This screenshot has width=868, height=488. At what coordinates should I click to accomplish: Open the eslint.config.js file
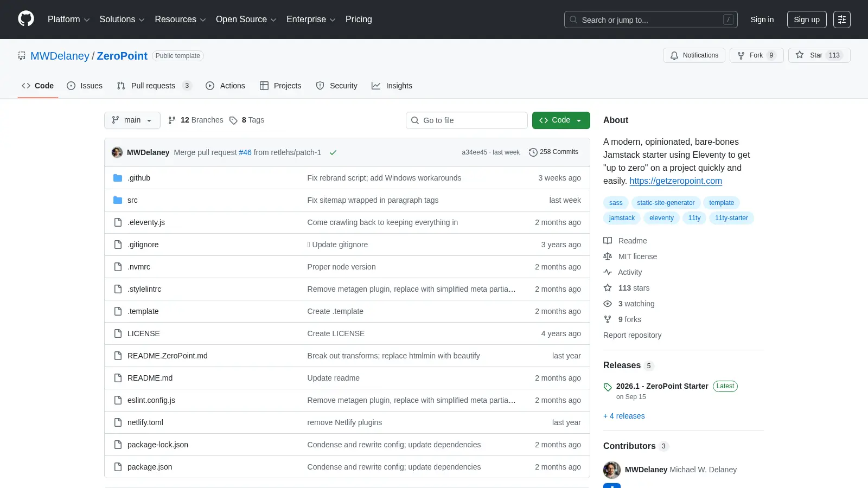151,400
